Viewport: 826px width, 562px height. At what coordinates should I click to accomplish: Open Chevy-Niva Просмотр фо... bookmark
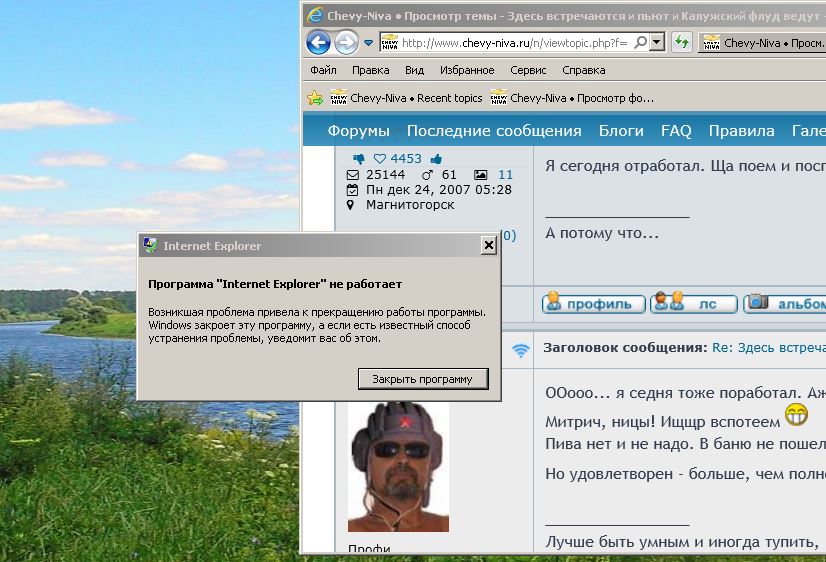pyautogui.click(x=572, y=98)
